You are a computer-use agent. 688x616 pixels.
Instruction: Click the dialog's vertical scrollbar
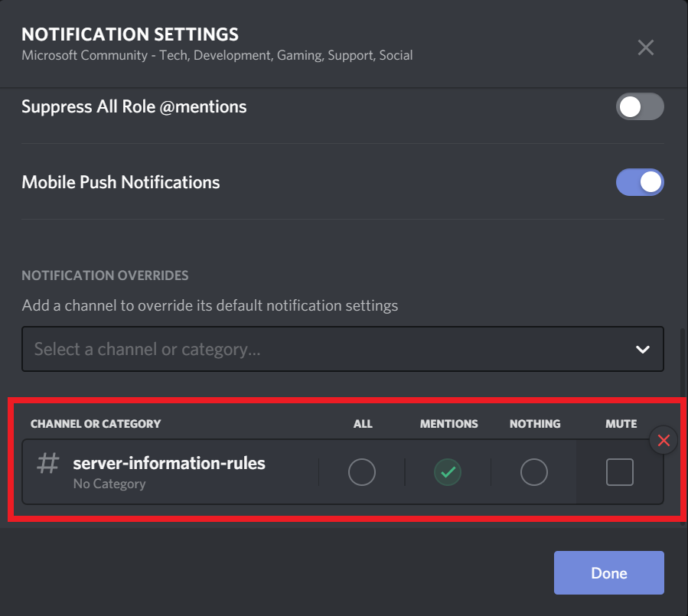683,360
